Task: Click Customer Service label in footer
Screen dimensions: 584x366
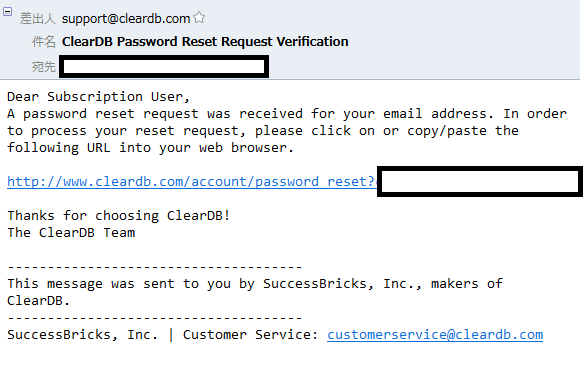Action: (x=250, y=334)
